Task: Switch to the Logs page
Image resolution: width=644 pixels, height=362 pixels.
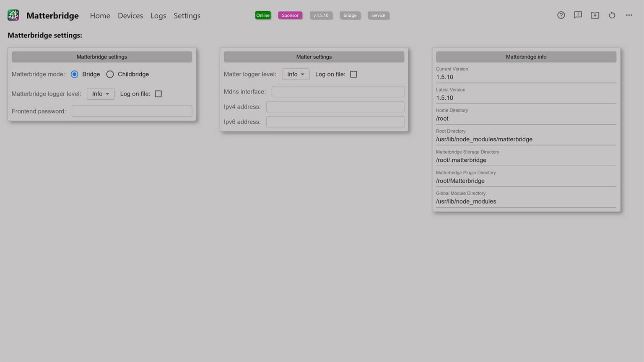Action: (x=158, y=16)
